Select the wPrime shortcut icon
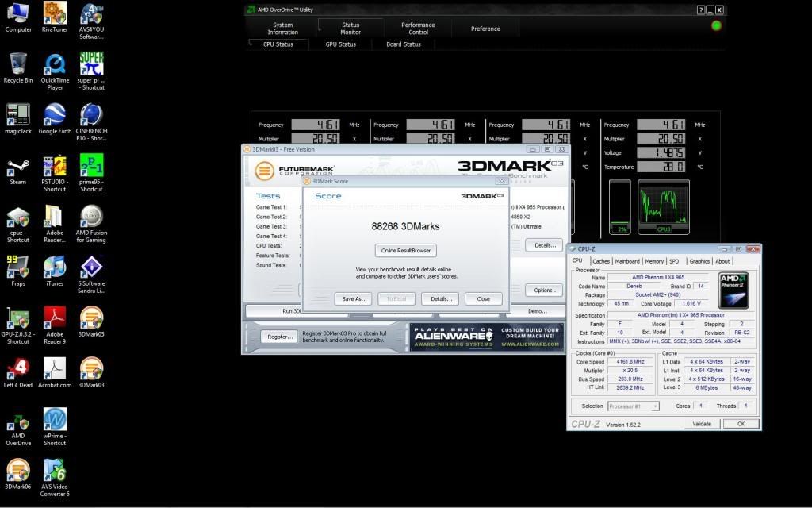 (55, 427)
